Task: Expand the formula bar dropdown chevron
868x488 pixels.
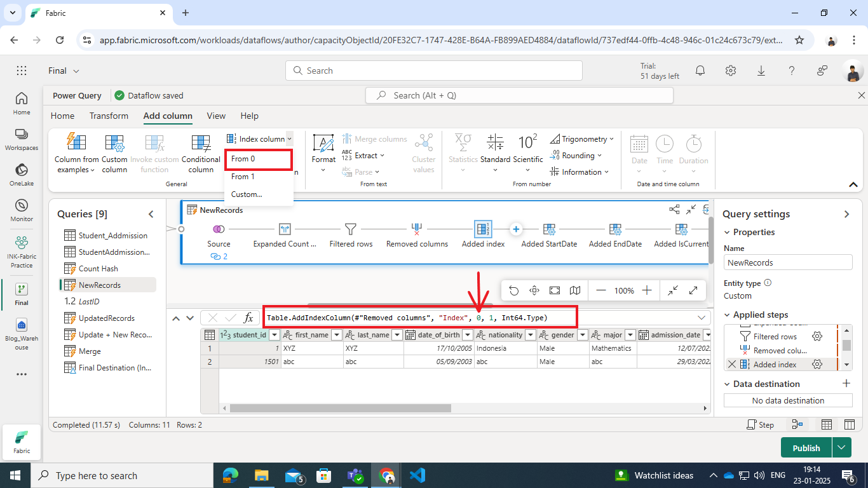Action: 702,318
